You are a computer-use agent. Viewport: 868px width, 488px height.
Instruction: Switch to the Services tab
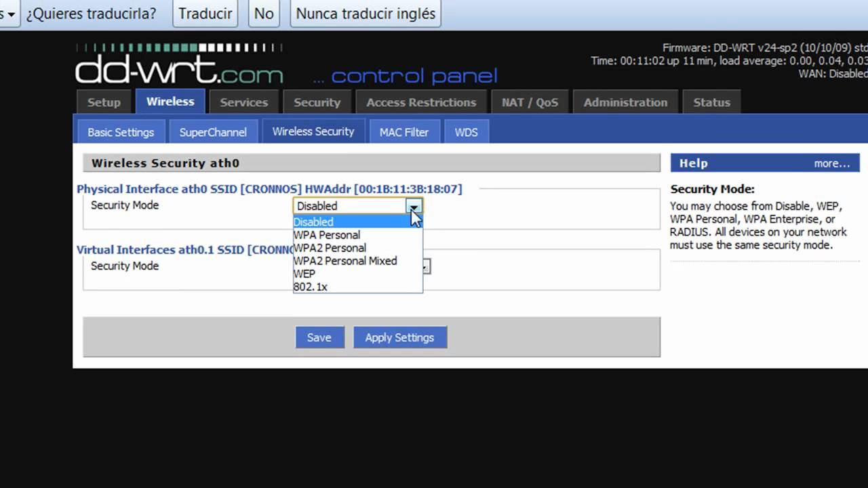pyautogui.click(x=243, y=102)
